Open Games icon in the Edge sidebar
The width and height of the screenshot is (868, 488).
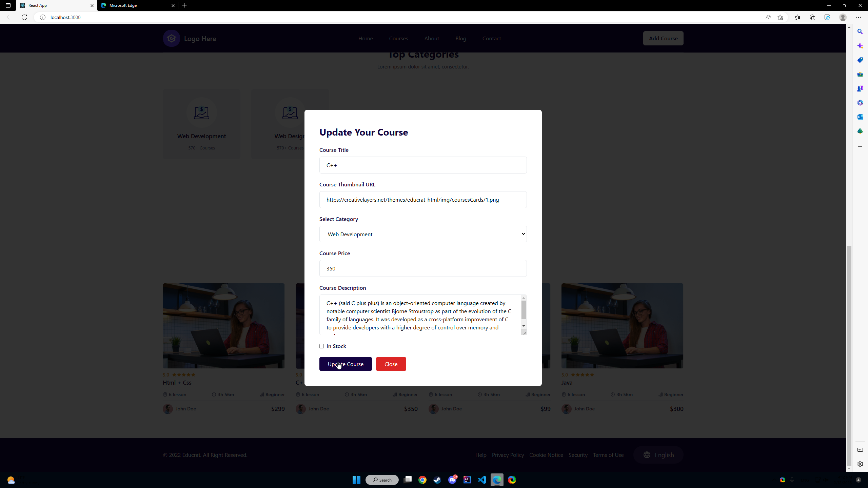(860, 88)
